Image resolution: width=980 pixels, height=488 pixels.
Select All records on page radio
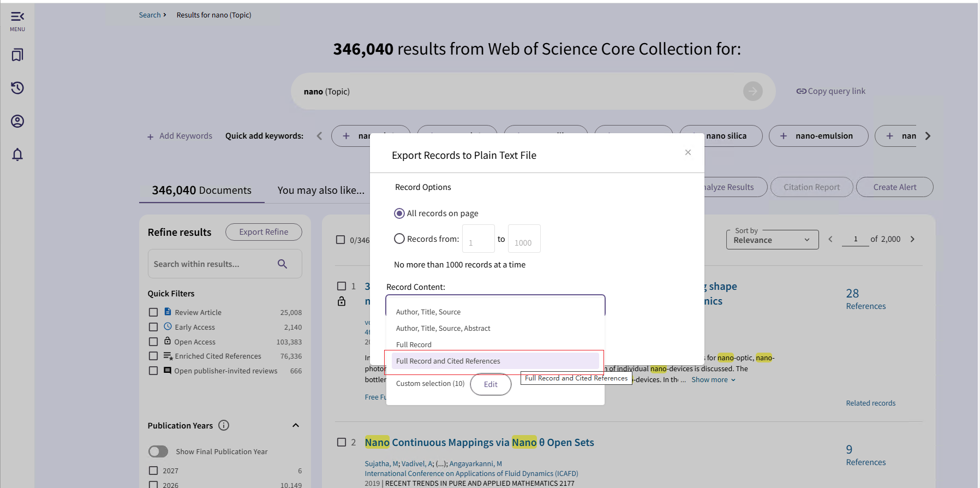pos(399,213)
